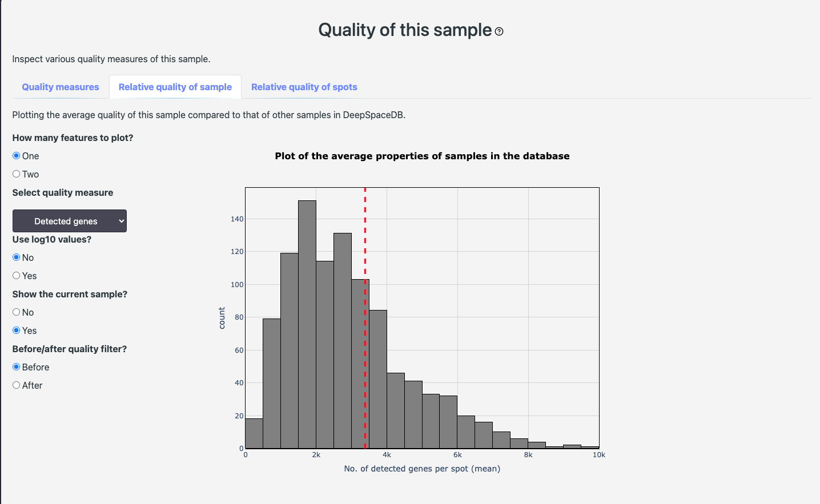Select Two features to plot
The image size is (820, 504).
tap(17, 174)
